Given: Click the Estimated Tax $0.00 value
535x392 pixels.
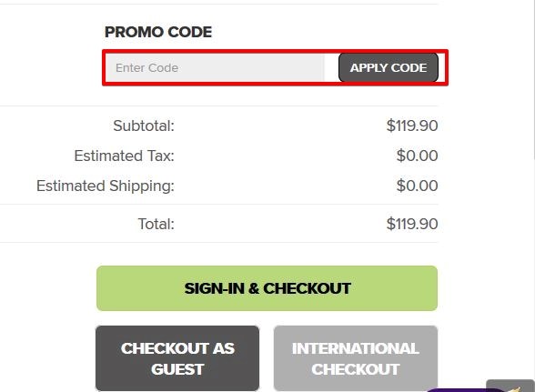Looking at the screenshot, I should pyautogui.click(x=417, y=156).
